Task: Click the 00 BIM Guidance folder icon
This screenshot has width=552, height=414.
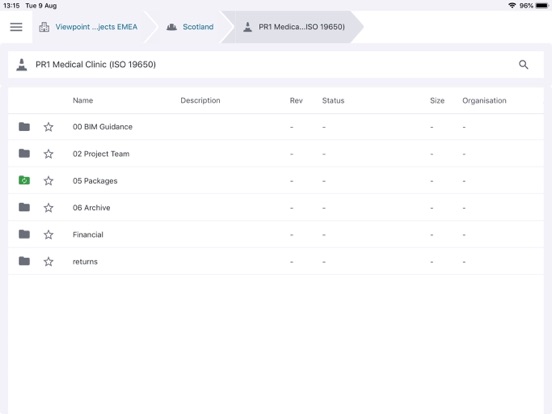Action: pyautogui.click(x=24, y=126)
